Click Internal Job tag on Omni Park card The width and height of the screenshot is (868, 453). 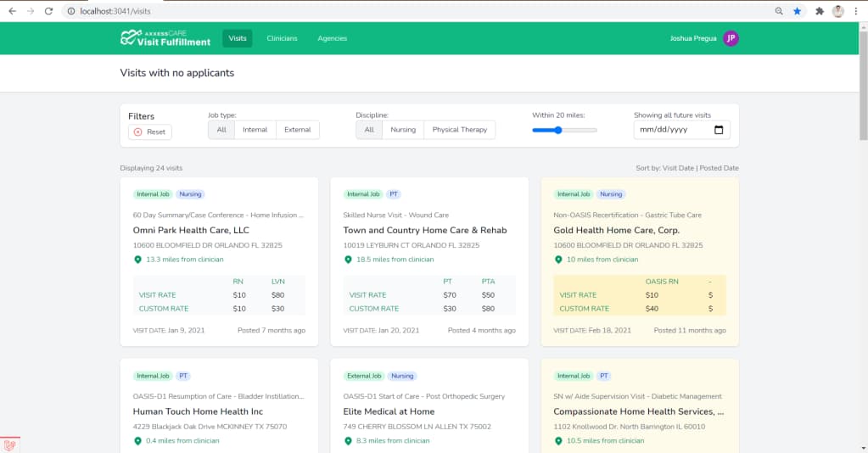(x=153, y=194)
